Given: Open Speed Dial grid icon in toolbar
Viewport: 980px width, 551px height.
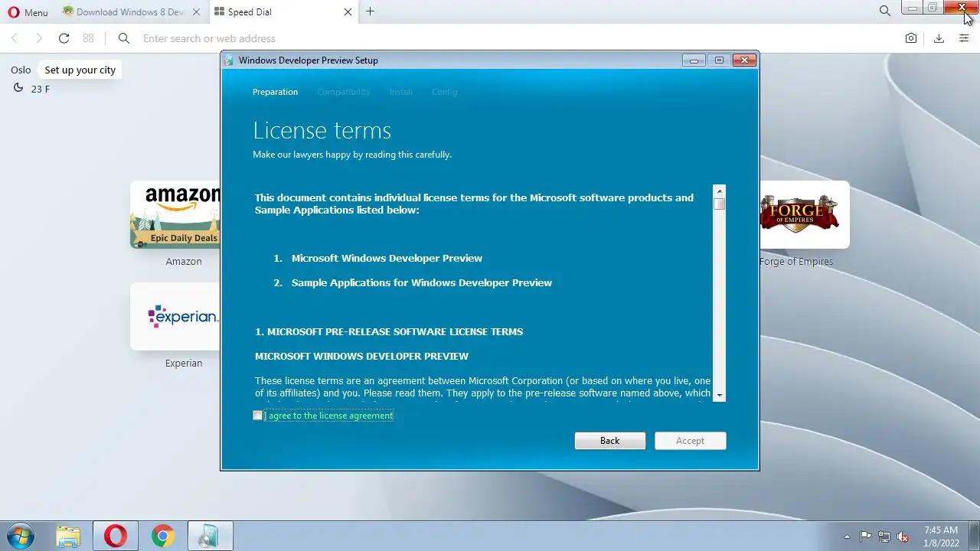Looking at the screenshot, I should click(x=88, y=38).
